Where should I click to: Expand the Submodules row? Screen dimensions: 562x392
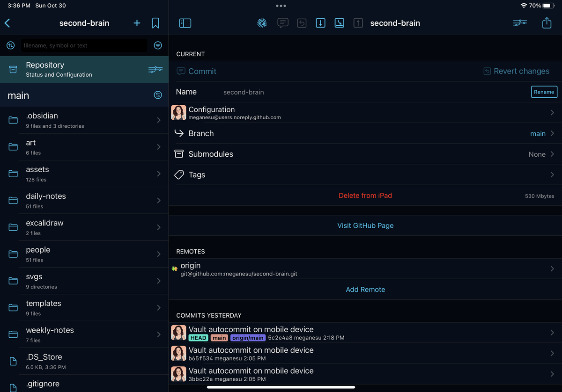tap(365, 154)
